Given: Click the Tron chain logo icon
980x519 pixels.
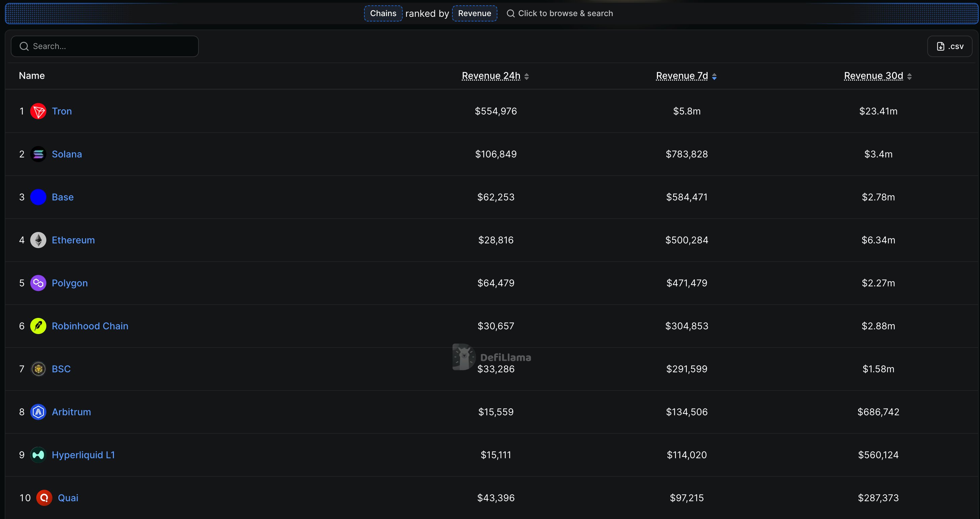Looking at the screenshot, I should [38, 111].
